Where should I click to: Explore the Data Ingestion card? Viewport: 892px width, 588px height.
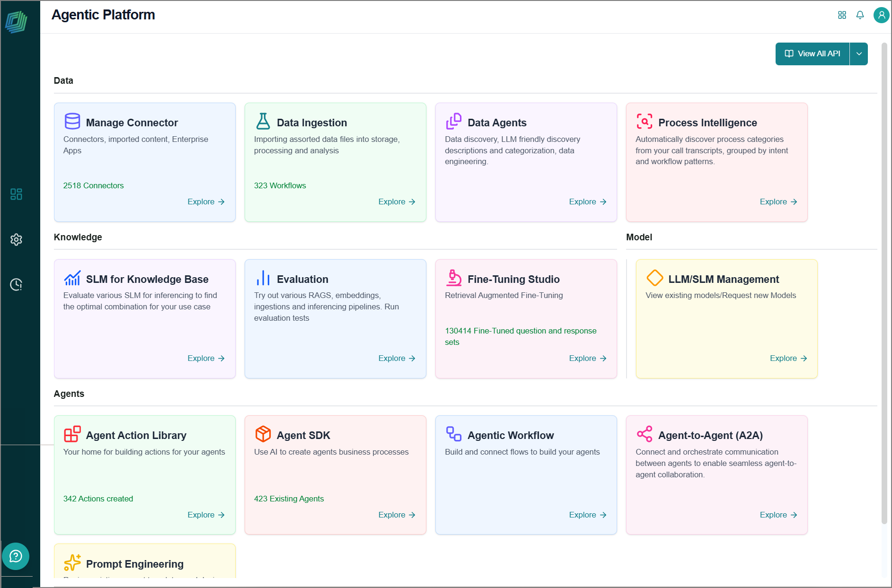(397, 202)
